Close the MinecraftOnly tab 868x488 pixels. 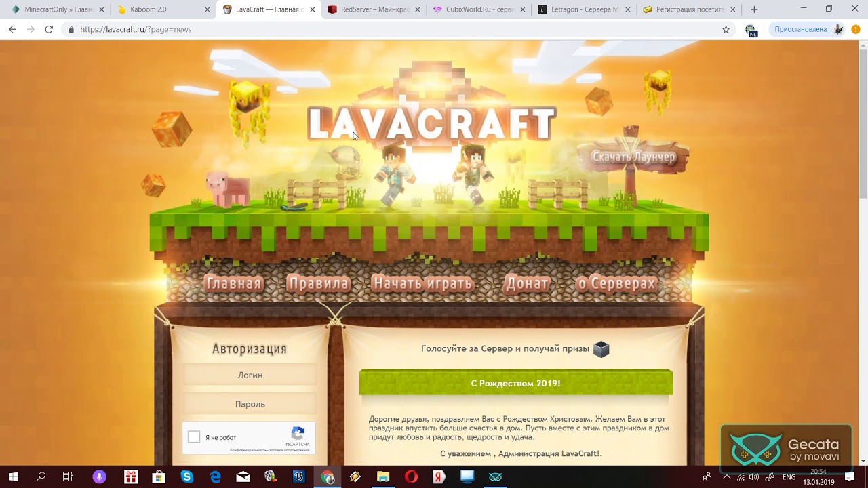coord(102,9)
